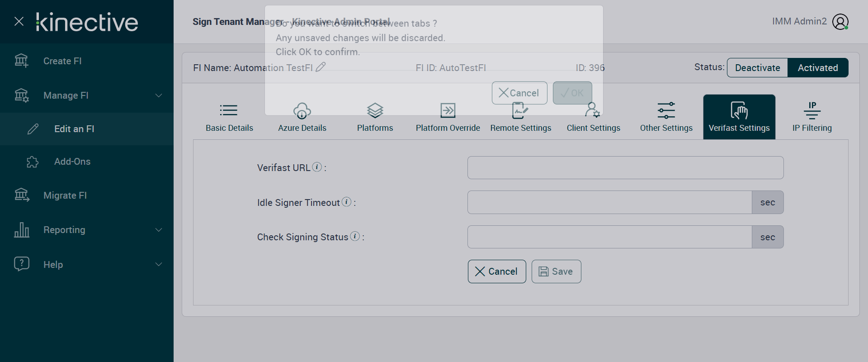
Task: Click the 'FI ID: AutoTestFI' text
Action: click(x=451, y=68)
